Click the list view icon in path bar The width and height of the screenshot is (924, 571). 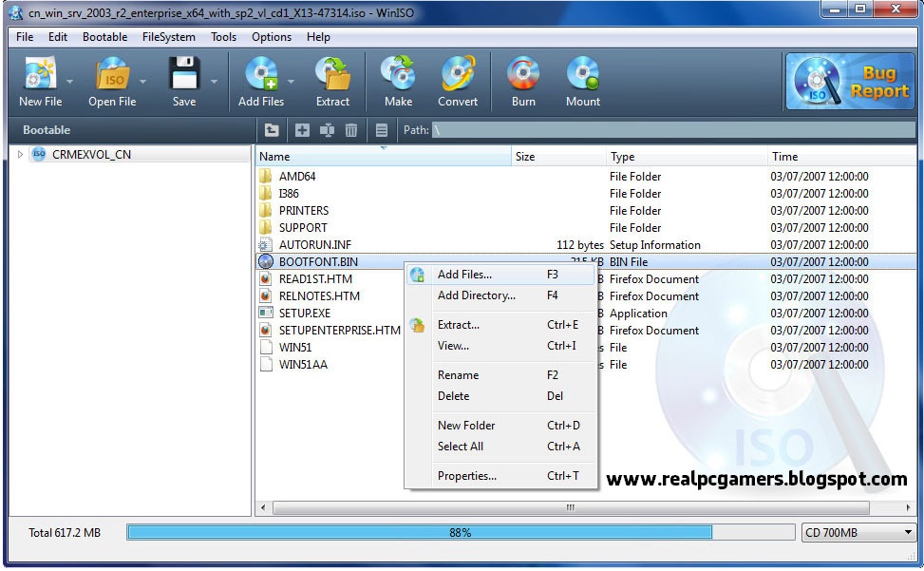pyautogui.click(x=381, y=130)
